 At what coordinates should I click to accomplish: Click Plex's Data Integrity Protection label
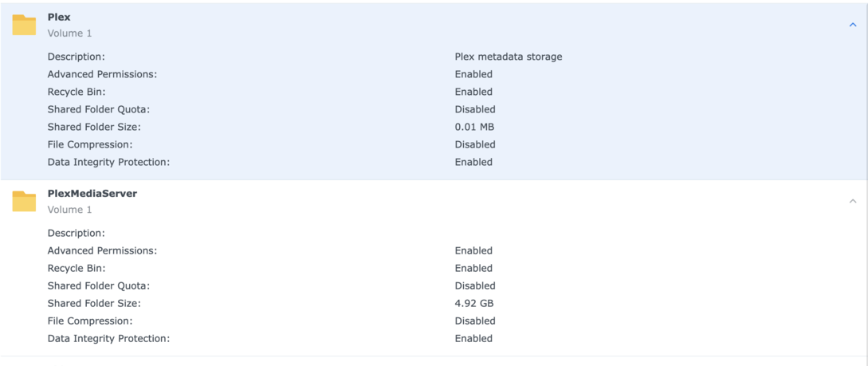coord(108,162)
